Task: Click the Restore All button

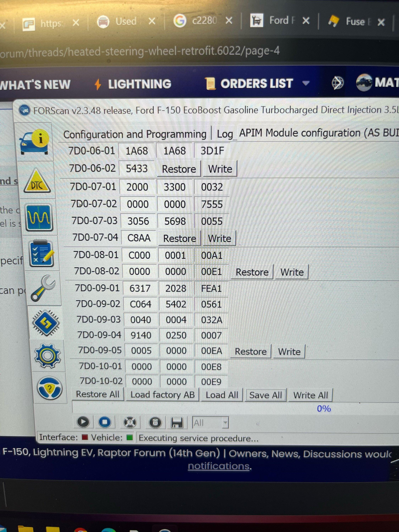Action: coord(98,394)
